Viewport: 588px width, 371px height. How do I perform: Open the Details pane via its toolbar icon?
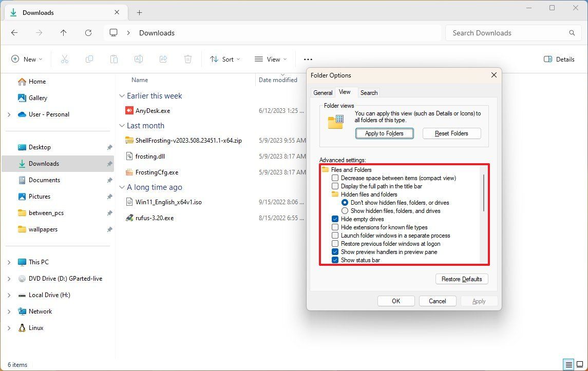pyautogui.click(x=559, y=59)
